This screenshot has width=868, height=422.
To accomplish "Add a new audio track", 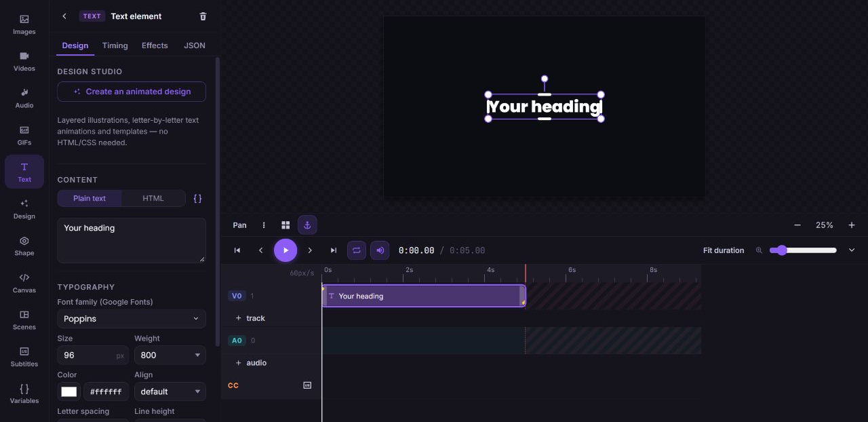I will [x=250, y=363].
